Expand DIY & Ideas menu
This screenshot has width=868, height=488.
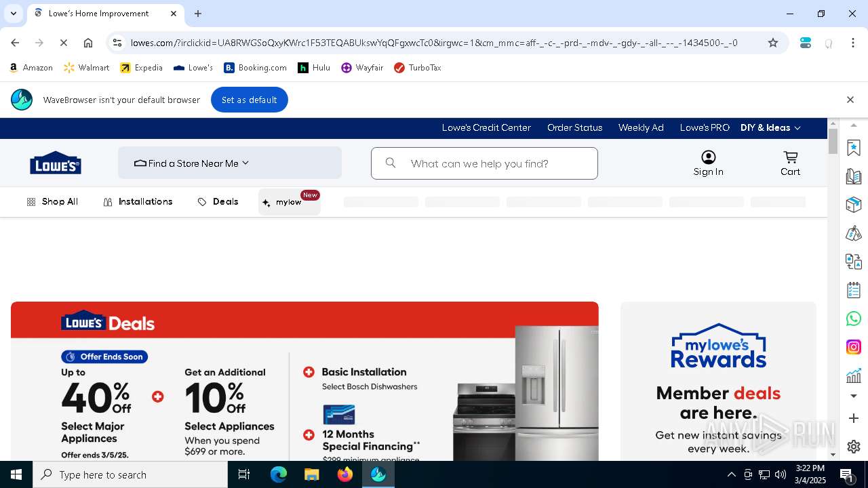[770, 127]
